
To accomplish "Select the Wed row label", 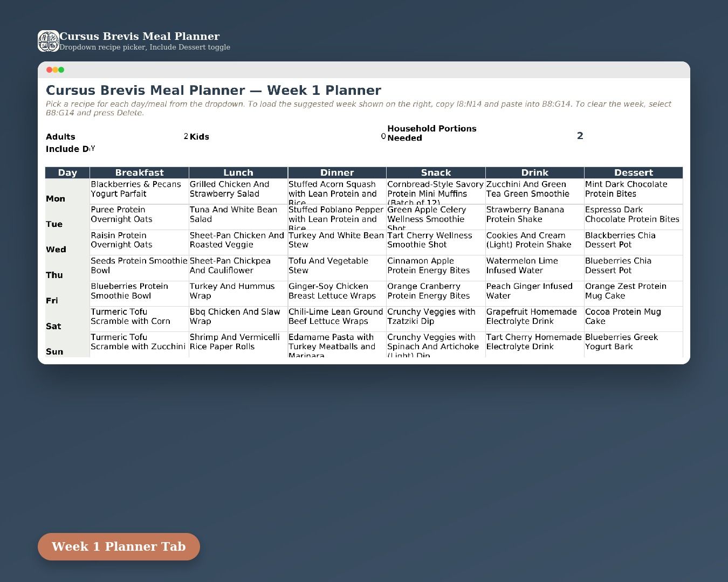I will pyautogui.click(x=67, y=242).
